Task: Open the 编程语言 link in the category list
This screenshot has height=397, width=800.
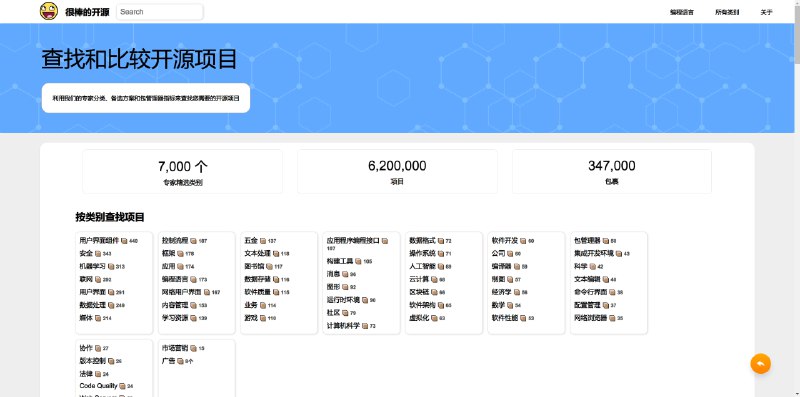Action: tap(176, 279)
